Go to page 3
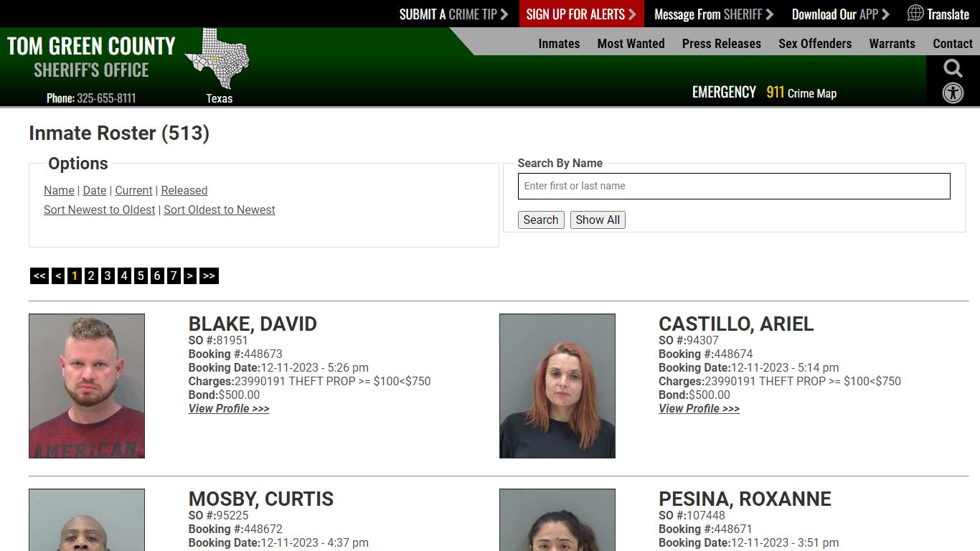The image size is (980, 551). point(108,275)
